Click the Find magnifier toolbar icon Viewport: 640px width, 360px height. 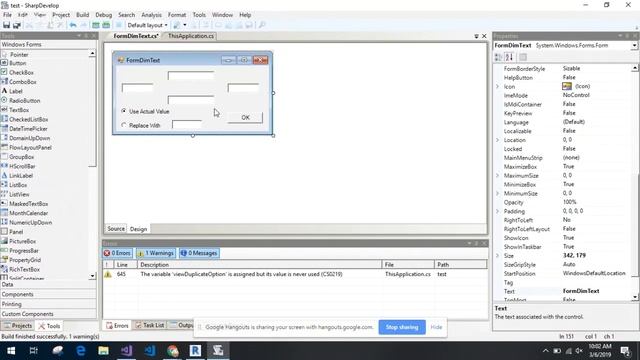click(x=262, y=25)
